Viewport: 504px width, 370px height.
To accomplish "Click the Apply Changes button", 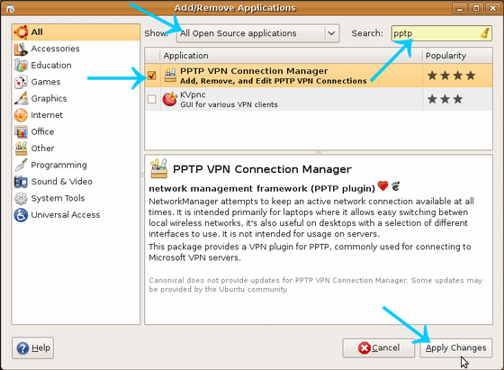I will (x=456, y=348).
